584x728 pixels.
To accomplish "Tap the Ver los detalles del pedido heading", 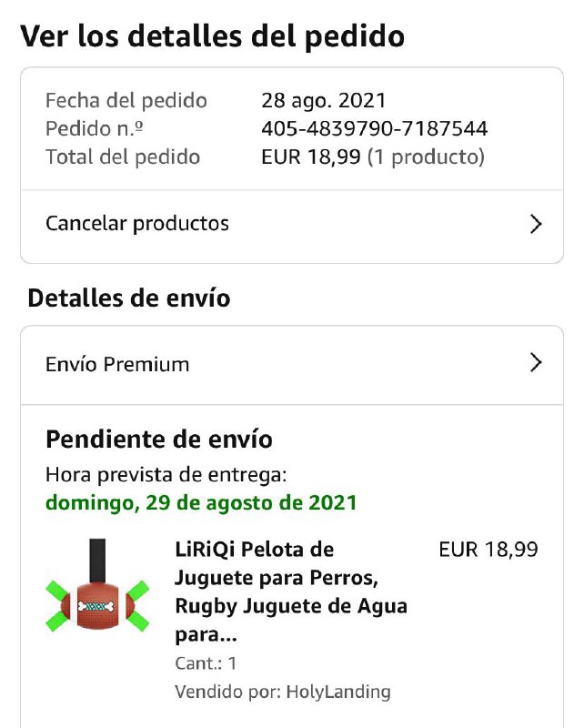I will (x=213, y=35).
